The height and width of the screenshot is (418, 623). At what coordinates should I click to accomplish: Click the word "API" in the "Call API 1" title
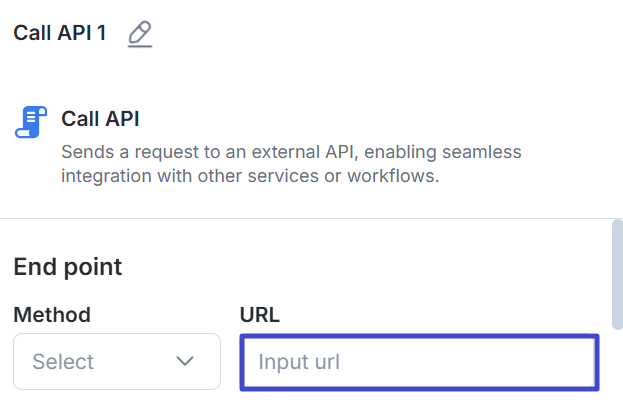pos(76,33)
